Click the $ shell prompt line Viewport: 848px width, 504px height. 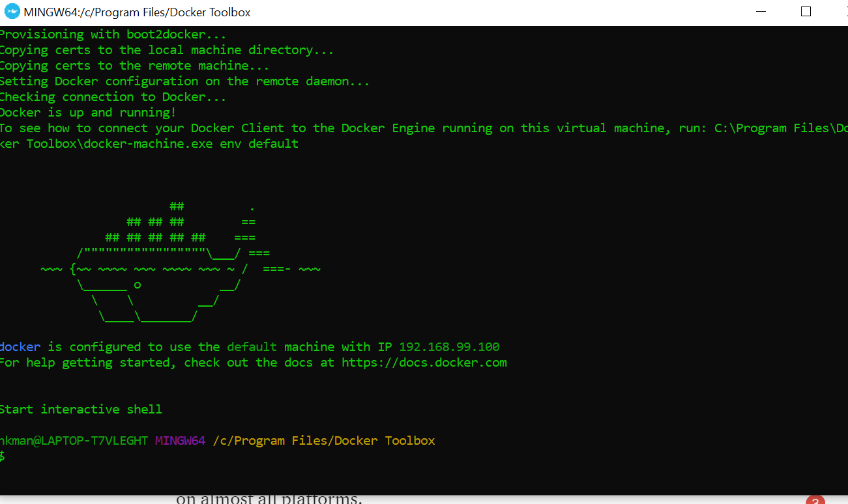pos(3,456)
